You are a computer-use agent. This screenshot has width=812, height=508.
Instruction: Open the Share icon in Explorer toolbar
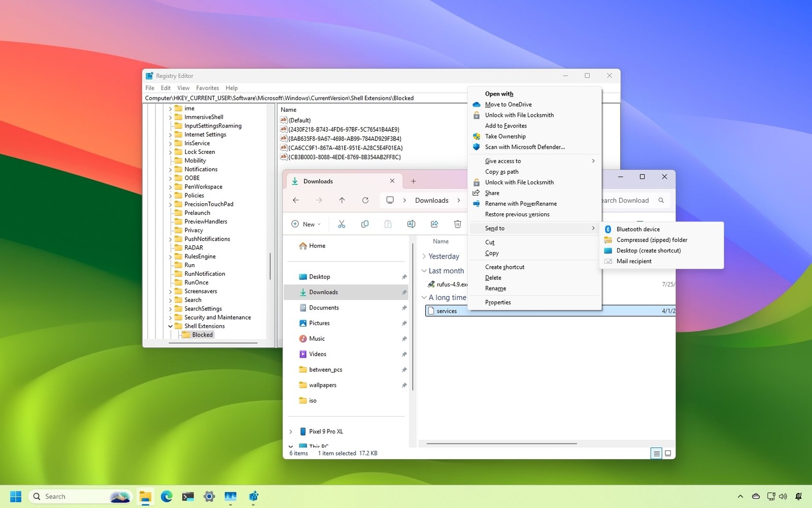click(434, 224)
